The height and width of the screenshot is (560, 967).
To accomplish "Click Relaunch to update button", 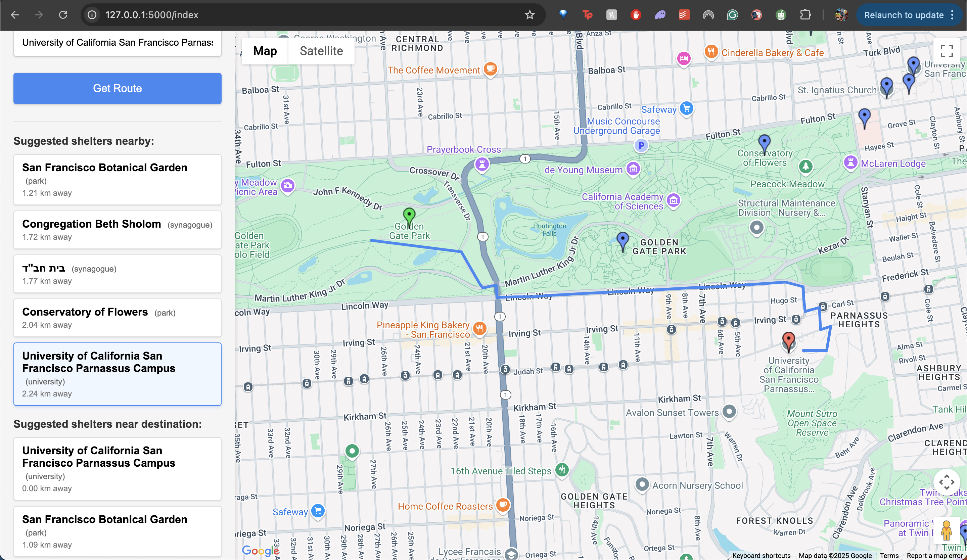I will pos(904,15).
